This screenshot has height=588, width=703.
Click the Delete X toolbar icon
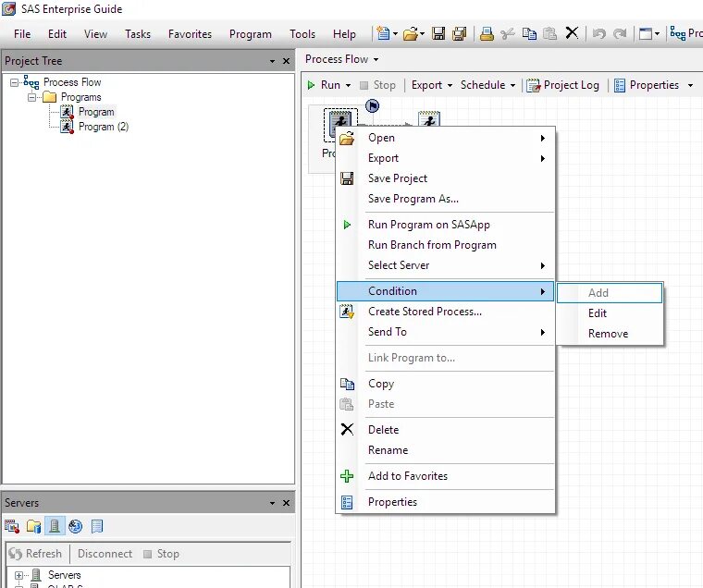click(x=572, y=33)
